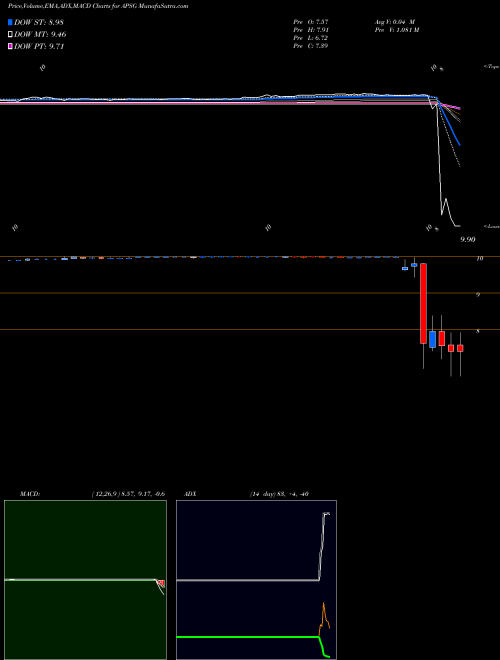Open the dark blue ADX indicator panel
The width and height of the screenshot is (500, 660).
point(256,580)
